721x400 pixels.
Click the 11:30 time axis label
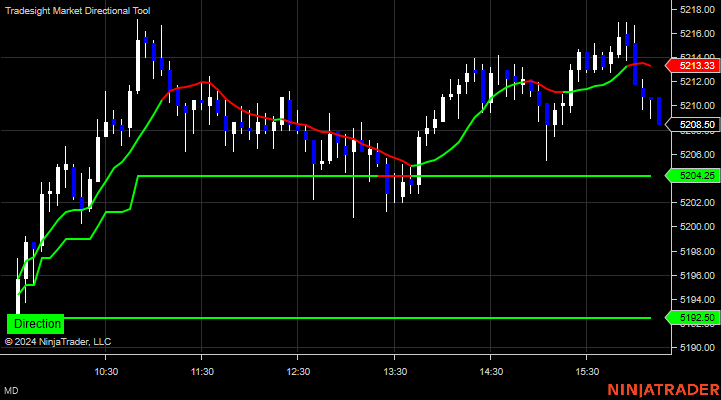click(x=202, y=371)
